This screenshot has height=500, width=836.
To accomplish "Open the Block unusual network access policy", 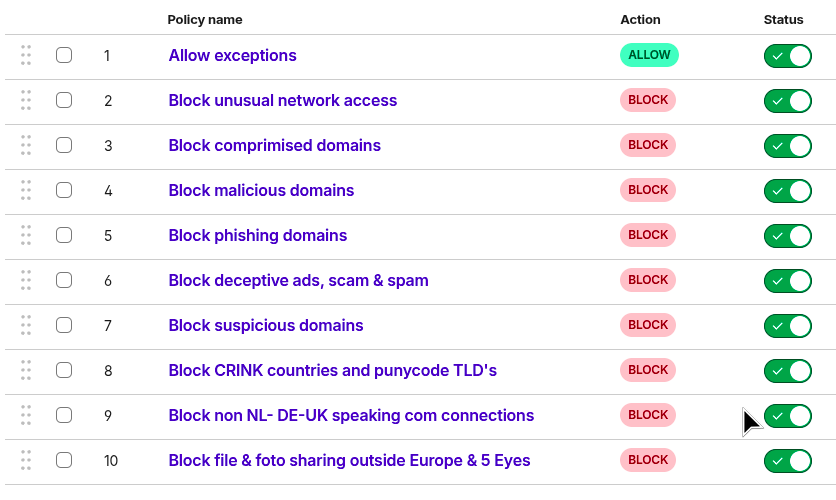I will [x=283, y=100].
